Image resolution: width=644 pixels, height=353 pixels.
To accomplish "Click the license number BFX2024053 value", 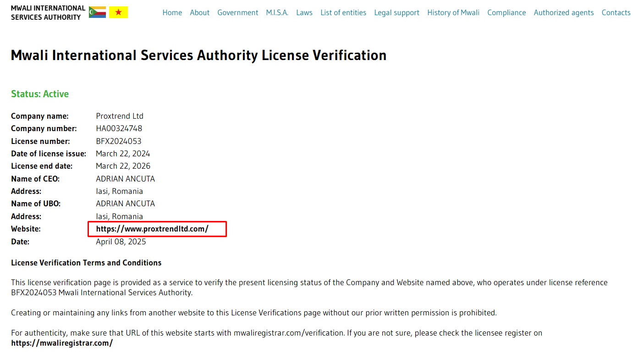I will click(x=118, y=141).
